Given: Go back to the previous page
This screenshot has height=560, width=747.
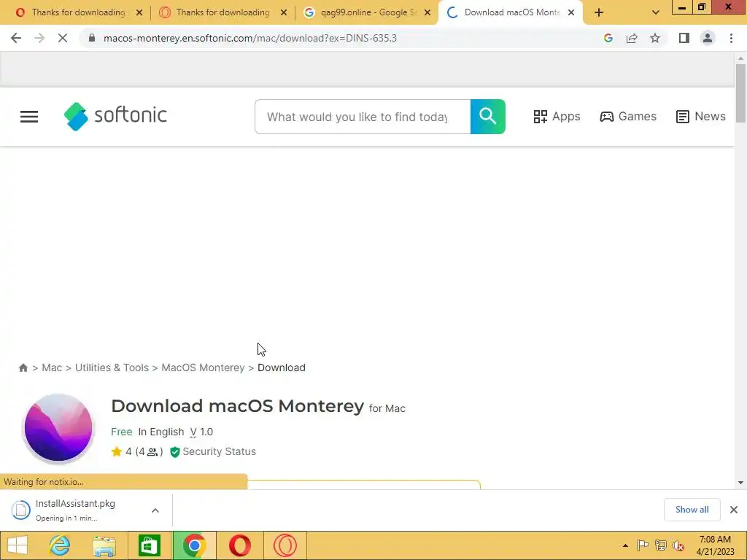Looking at the screenshot, I should [x=16, y=38].
